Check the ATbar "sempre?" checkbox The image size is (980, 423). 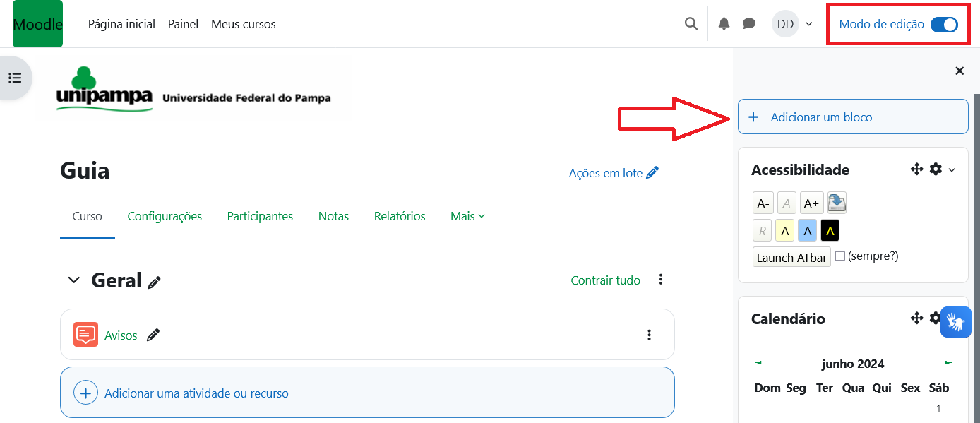839,256
